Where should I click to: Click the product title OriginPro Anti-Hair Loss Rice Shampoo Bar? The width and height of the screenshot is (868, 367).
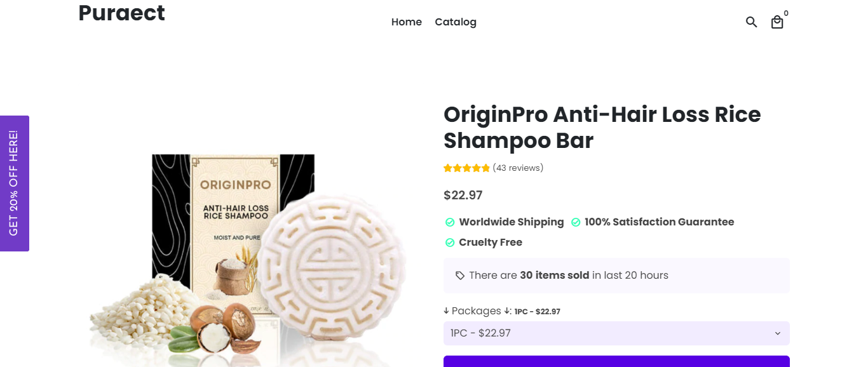tap(602, 127)
